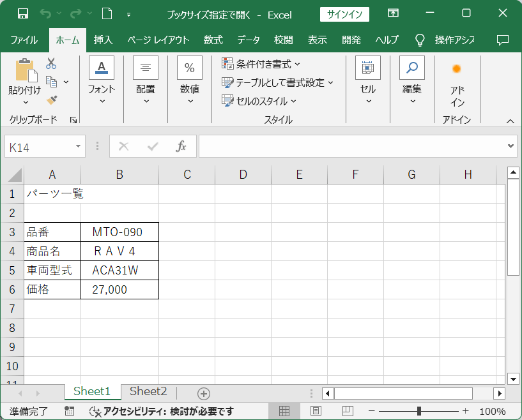This screenshot has width=522, height=420.
Task: Click the Select All corner triangle
Action: pos(13,175)
